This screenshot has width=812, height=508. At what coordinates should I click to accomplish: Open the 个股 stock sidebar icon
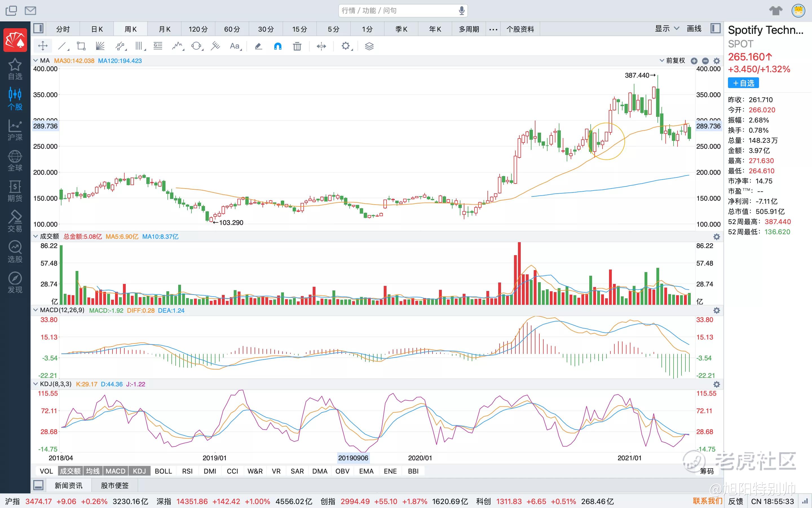point(15,99)
